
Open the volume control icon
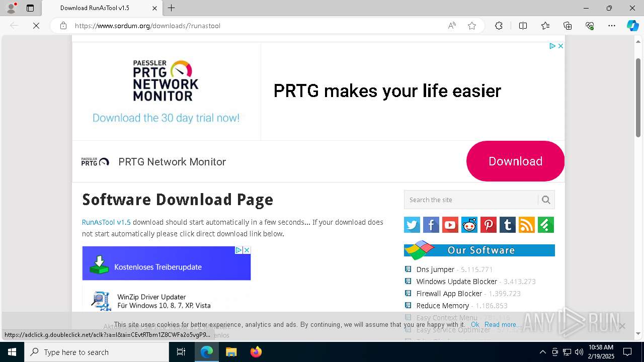(x=579, y=352)
